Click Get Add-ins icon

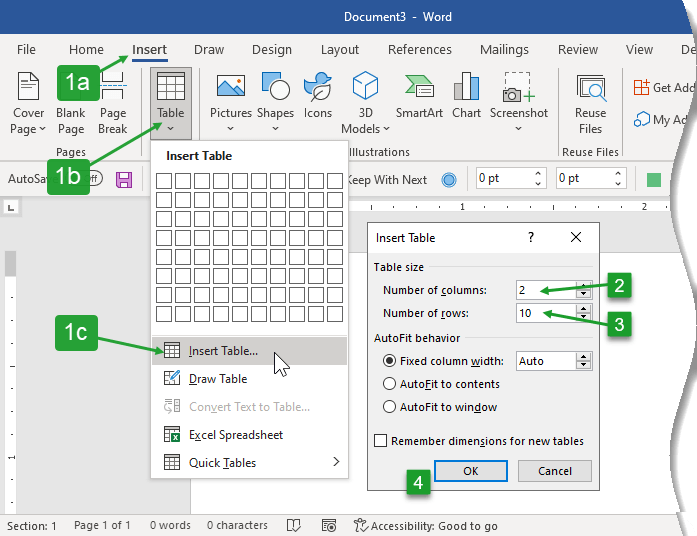point(641,88)
